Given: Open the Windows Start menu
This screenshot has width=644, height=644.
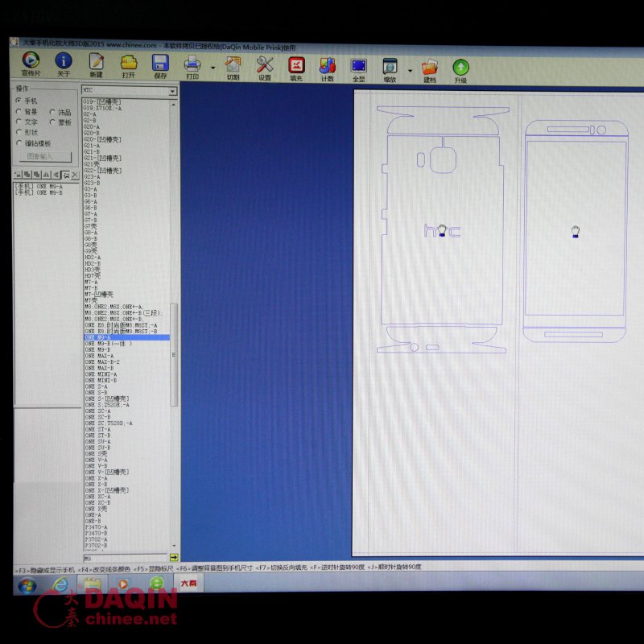Looking at the screenshot, I should [27, 584].
